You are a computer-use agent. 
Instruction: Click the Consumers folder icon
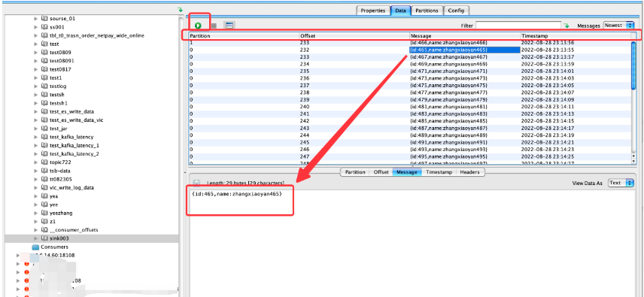click(35, 247)
